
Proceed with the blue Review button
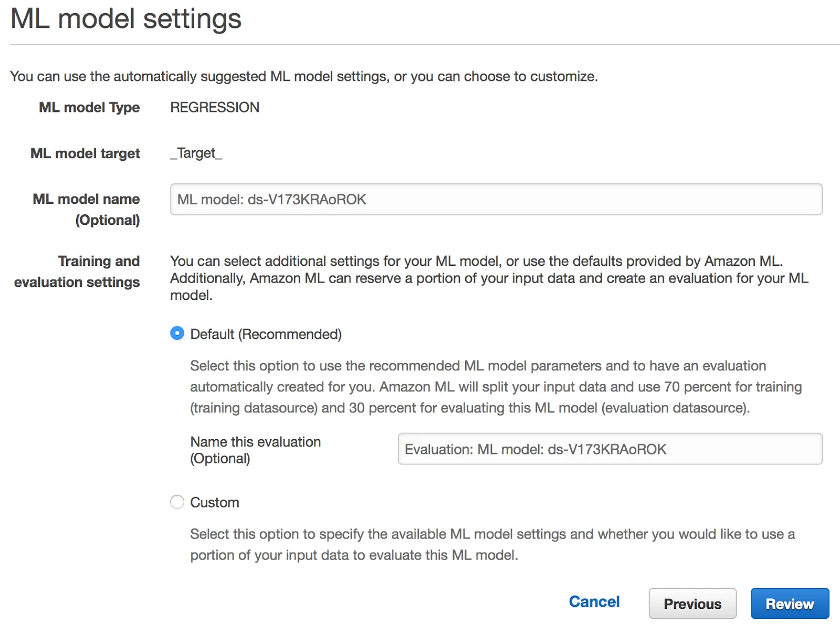[x=790, y=604]
